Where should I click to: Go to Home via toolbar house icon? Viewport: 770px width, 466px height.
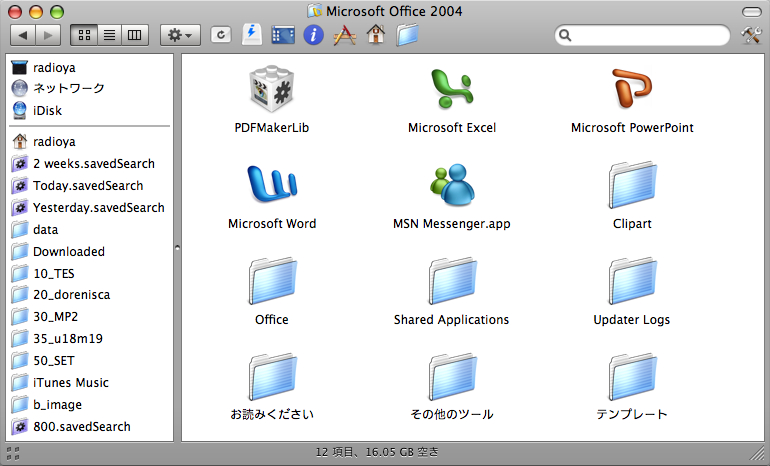(376, 34)
